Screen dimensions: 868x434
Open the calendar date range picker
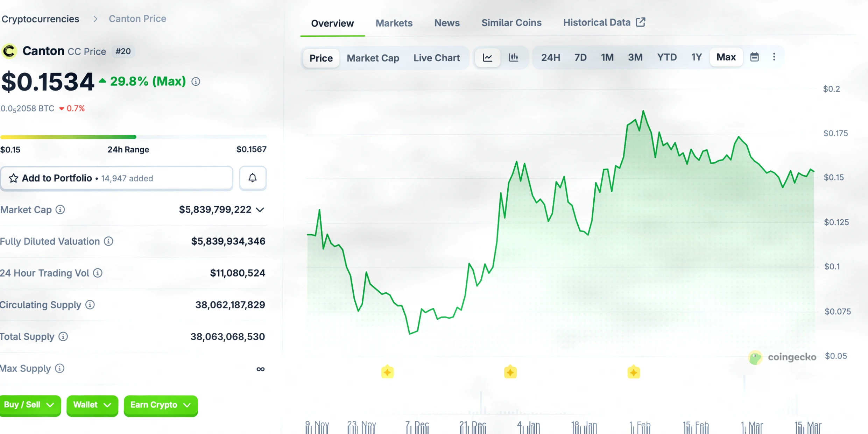(754, 57)
